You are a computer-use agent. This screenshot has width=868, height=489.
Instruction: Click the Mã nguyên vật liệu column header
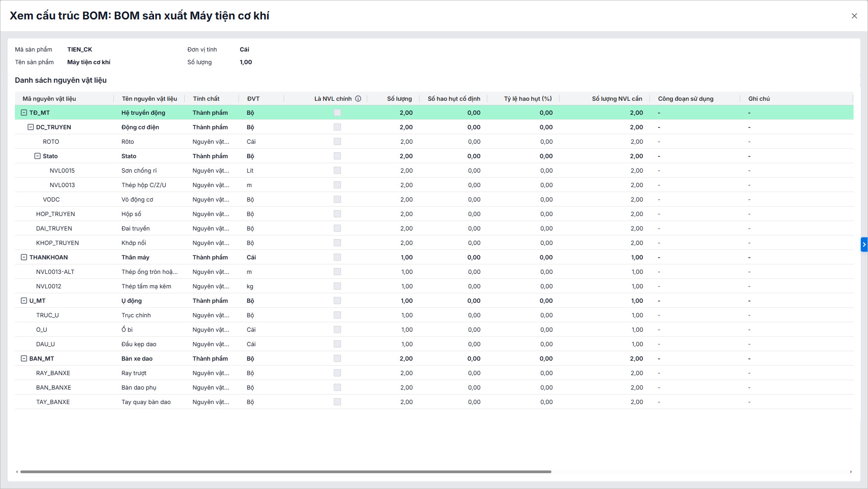49,99
